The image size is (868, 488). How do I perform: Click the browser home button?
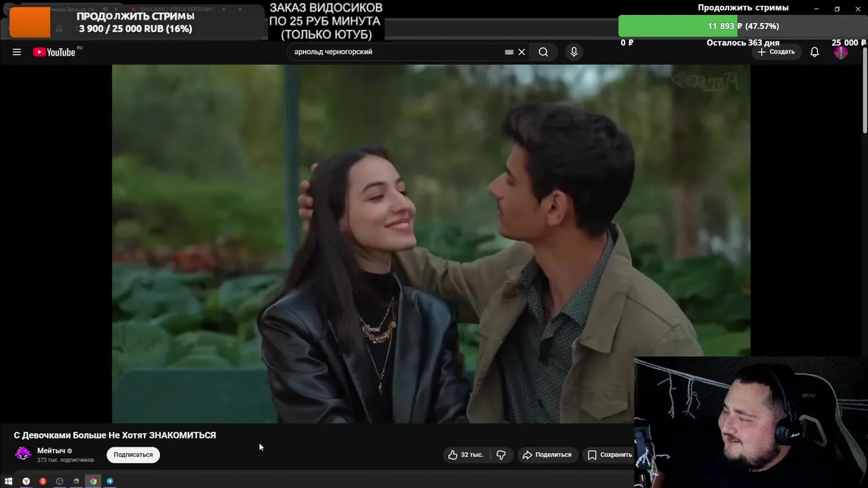click(x=59, y=28)
